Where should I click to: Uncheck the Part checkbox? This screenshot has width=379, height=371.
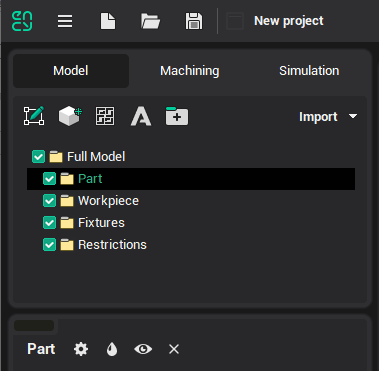pos(49,179)
